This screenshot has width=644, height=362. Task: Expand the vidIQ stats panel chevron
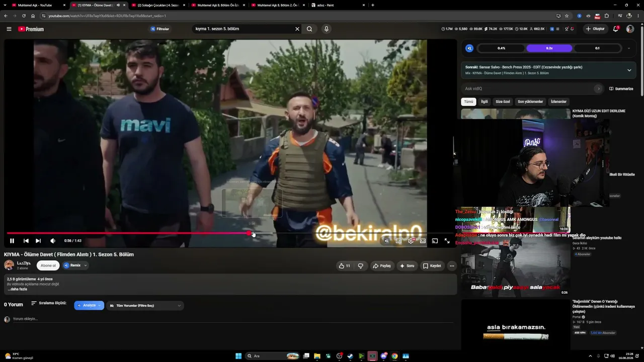point(628,48)
